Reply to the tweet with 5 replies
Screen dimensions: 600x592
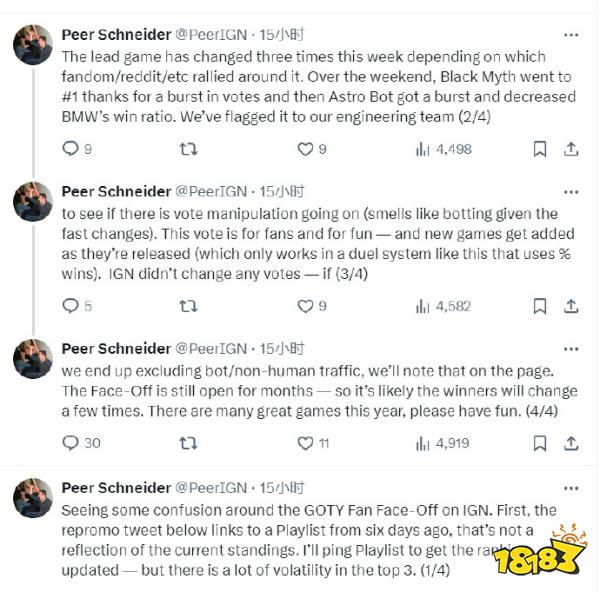[x=71, y=306]
